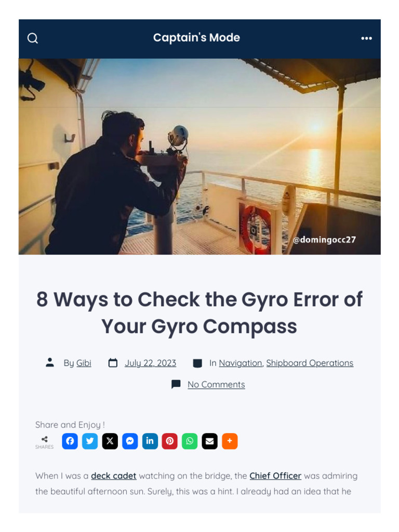Follow the deck cadet link
This screenshot has height=532, width=399.
tap(114, 476)
